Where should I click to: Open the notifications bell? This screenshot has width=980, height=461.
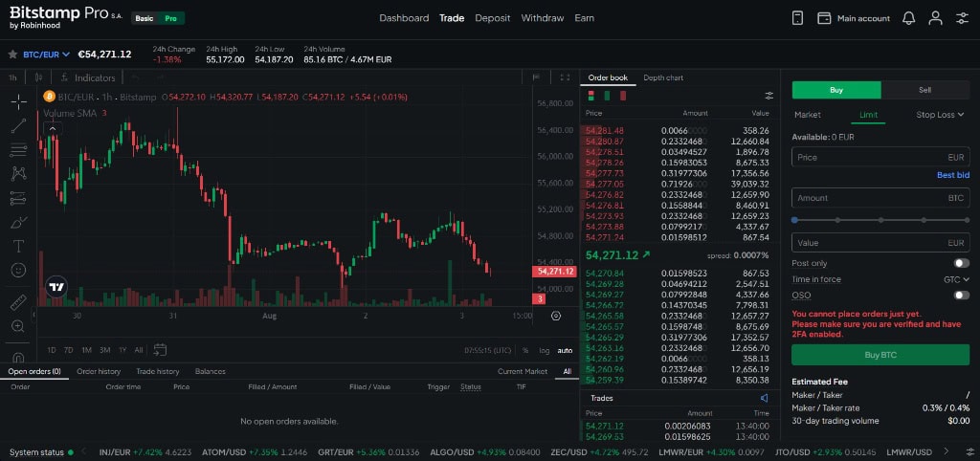click(x=909, y=18)
